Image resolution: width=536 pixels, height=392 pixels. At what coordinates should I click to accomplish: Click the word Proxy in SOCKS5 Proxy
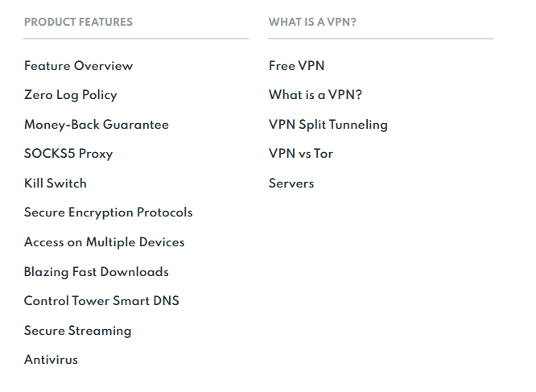[96, 154]
